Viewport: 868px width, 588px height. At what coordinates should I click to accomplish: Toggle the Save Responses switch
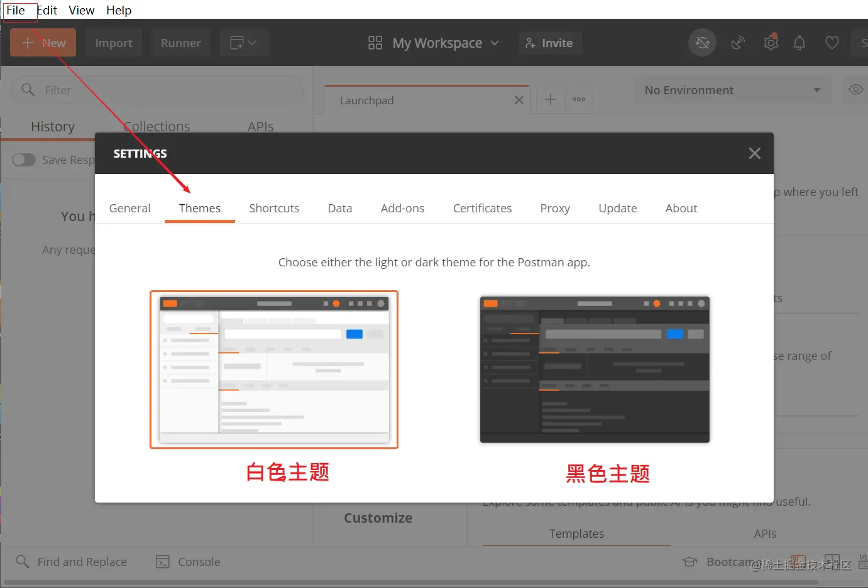[x=24, y=160]
